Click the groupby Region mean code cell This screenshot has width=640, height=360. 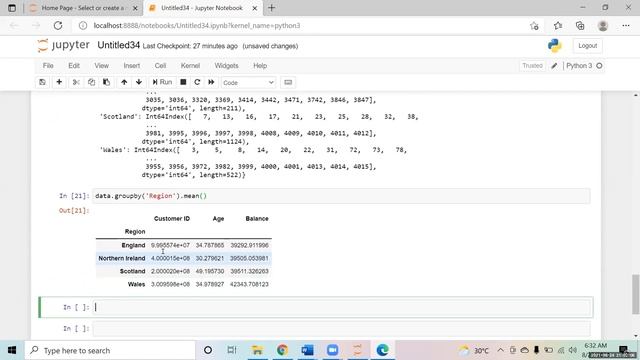pos(341,196)
